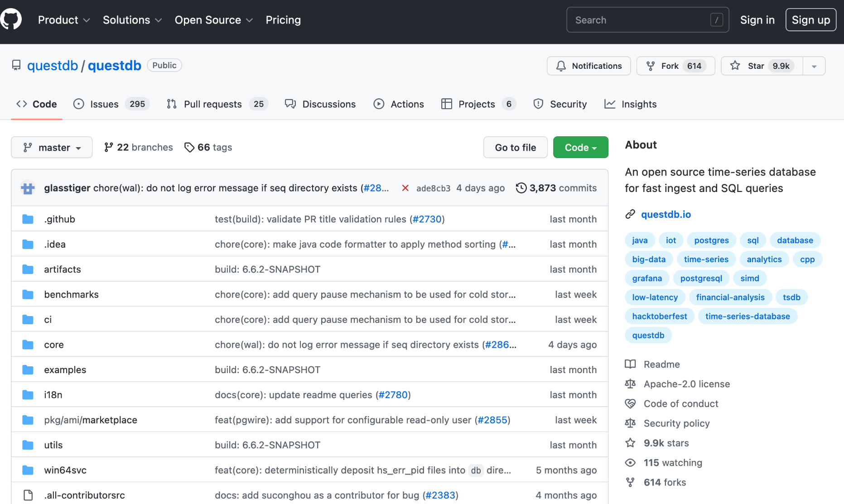Click the file icon for .all-contributorsrc

pyautogui.click(x=28, y=495)
